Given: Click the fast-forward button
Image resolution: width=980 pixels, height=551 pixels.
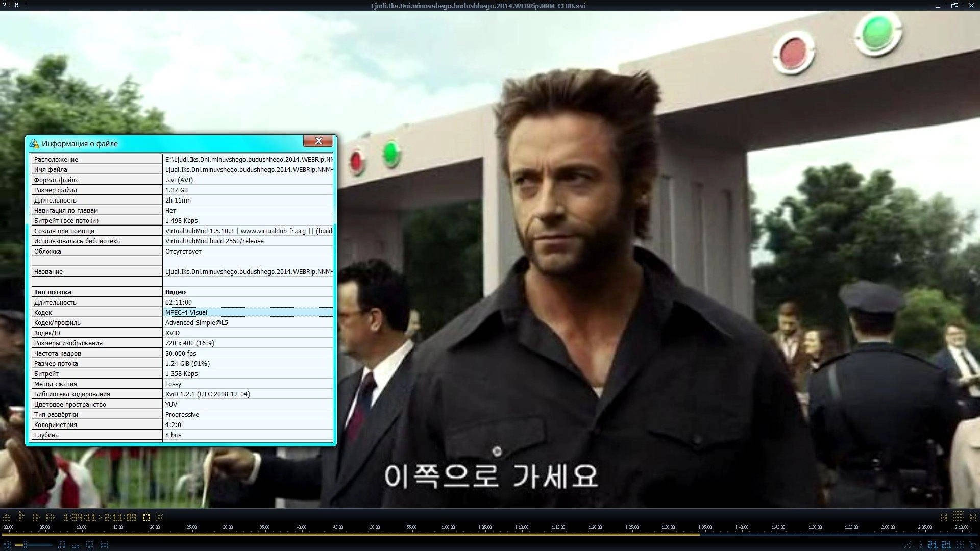Looking at the screenshot, I should pos(50,517).
